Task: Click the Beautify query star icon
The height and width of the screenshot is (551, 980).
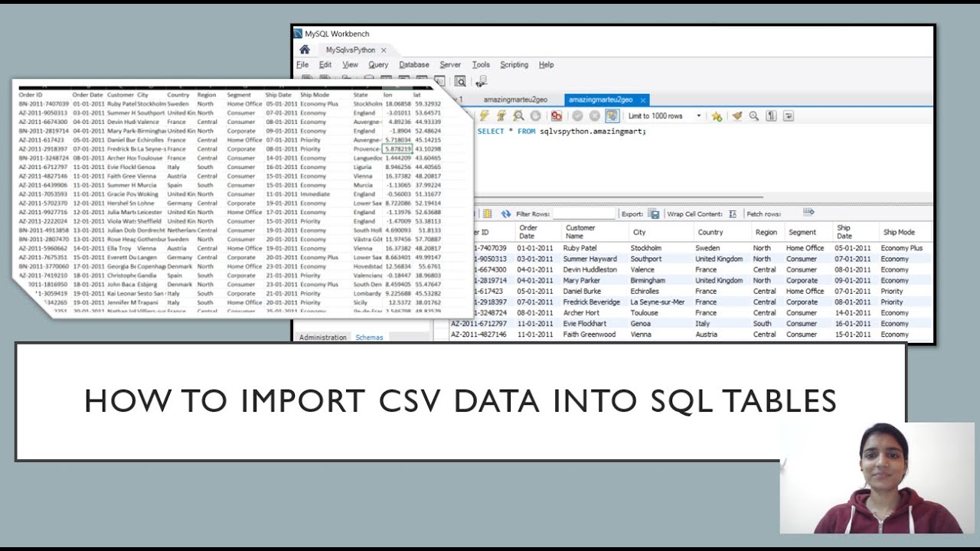Action: click(x=717, y=116)
